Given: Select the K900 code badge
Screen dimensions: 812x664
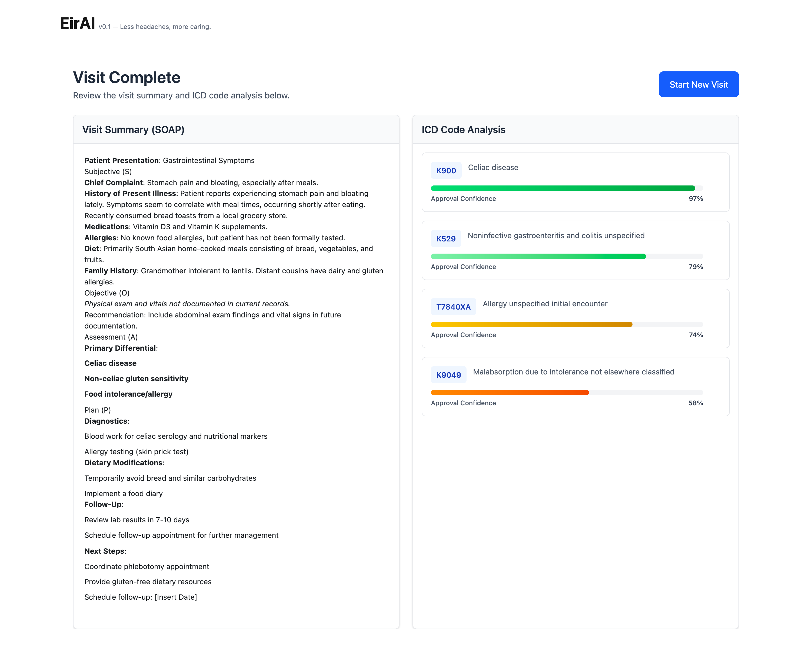Looking at the screenshot, I should (445, 171).
